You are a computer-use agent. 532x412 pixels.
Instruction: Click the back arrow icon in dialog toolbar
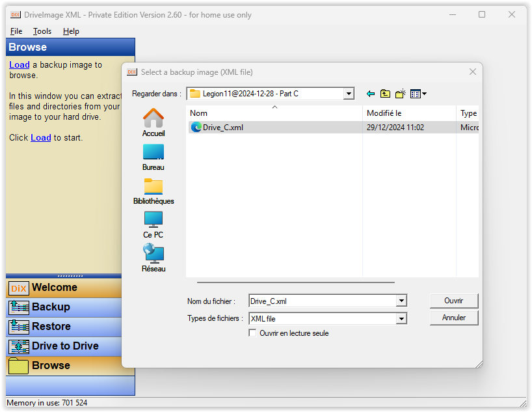(x=371, y=94)
